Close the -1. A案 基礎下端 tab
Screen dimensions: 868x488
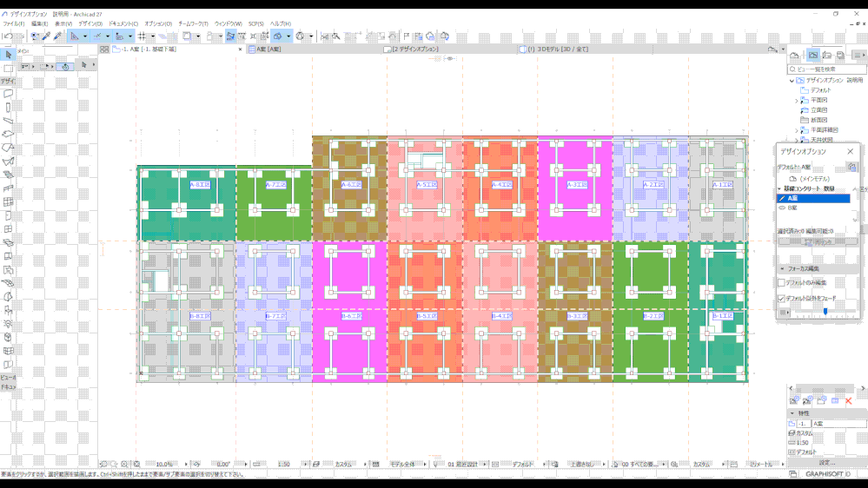coord(241,49)
